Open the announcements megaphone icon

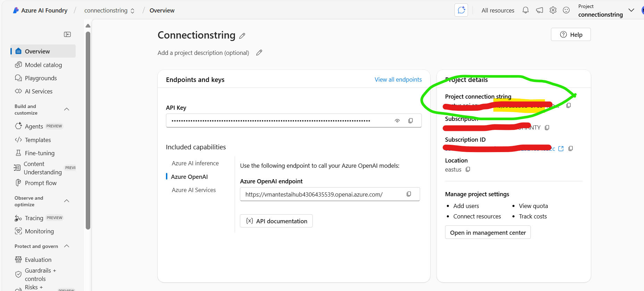tap(540, 10)
